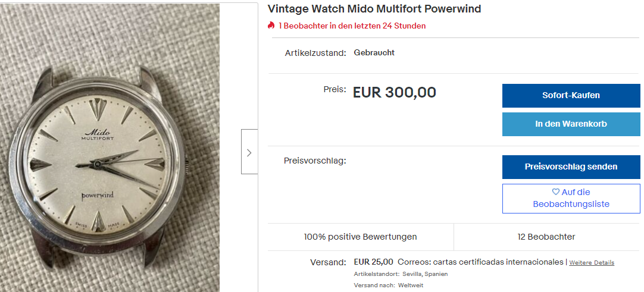
Task: Open the Mido watch product photo
Action: point(110,147)
